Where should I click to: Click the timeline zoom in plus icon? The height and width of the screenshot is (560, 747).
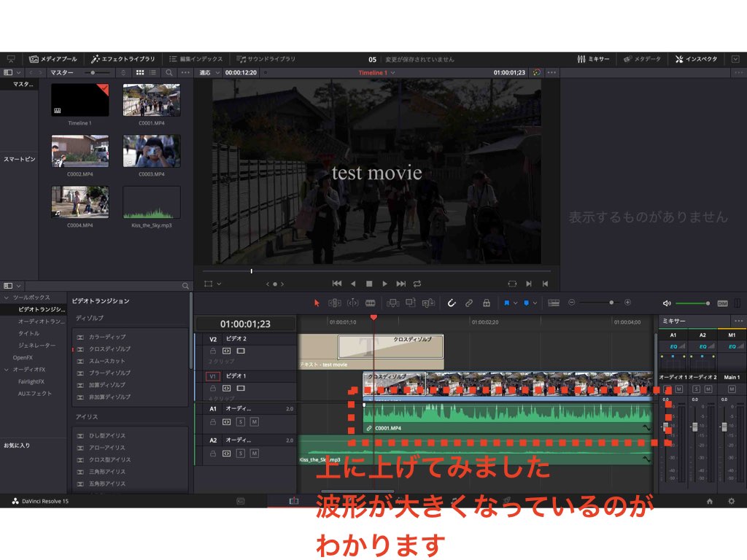pos(628,303)
